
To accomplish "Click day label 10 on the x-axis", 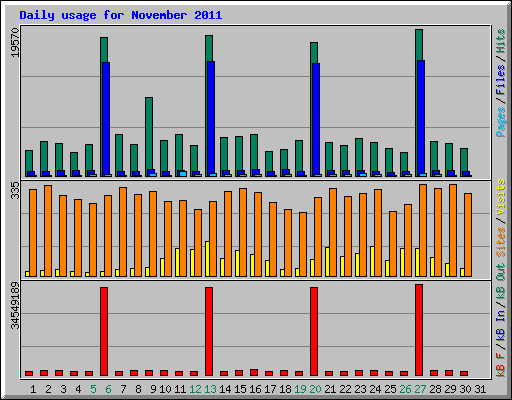I will point(165,389).
